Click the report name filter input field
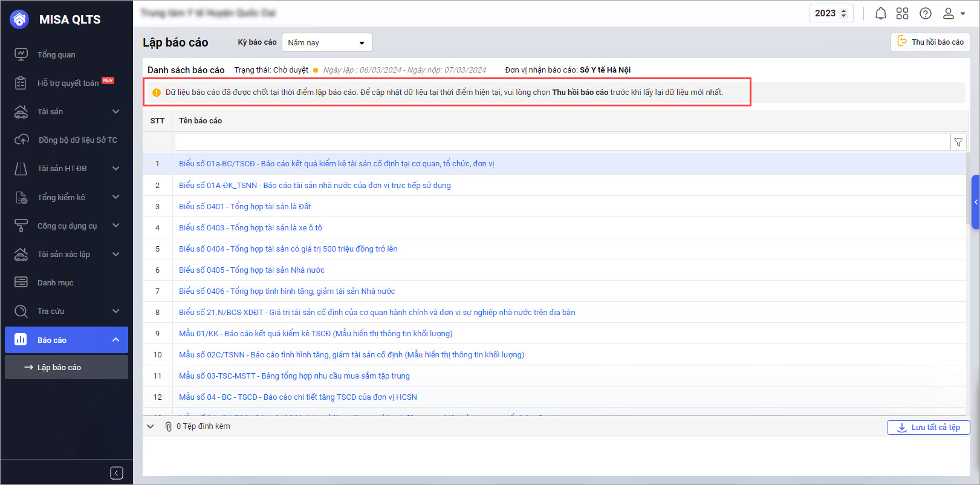The width and height of the screenshot is (980, 485). (562, 142)
